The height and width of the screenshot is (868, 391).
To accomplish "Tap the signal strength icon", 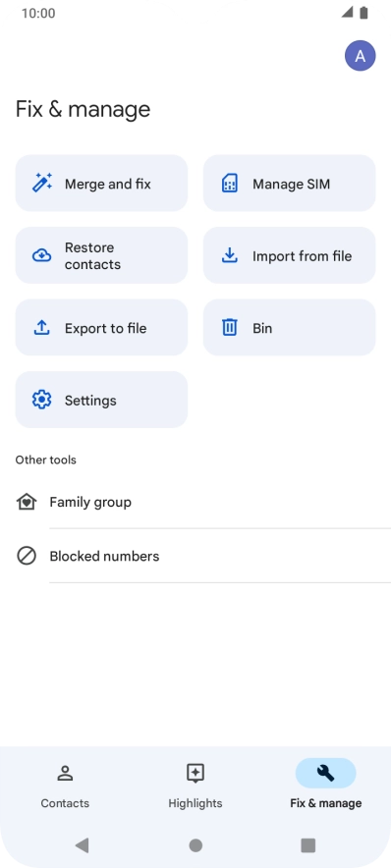I will [x=347, y=12].
